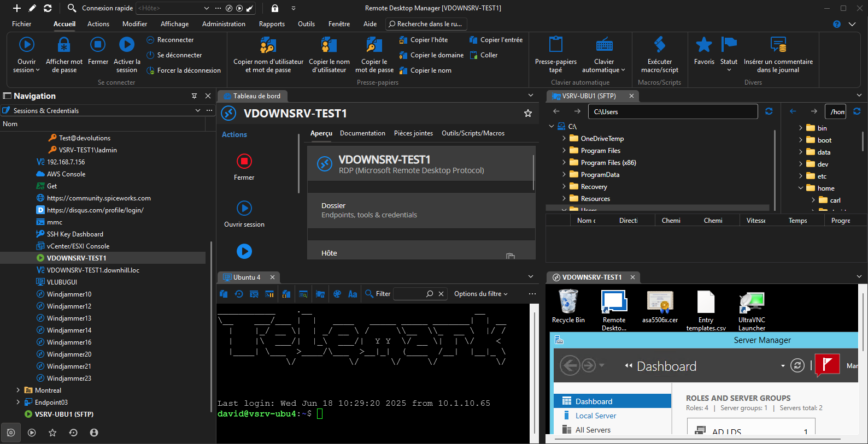This screenshot has width=868, height=444.
Task: Mark VDOWNSRV-TEST1 dashboard as favorite star
Action: (x=528, y=113)
